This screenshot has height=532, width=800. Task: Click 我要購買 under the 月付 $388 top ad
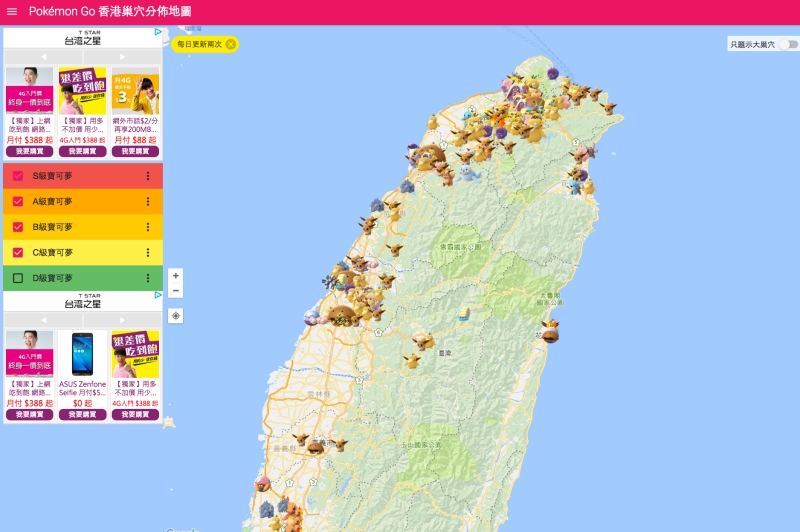[30, 151]
